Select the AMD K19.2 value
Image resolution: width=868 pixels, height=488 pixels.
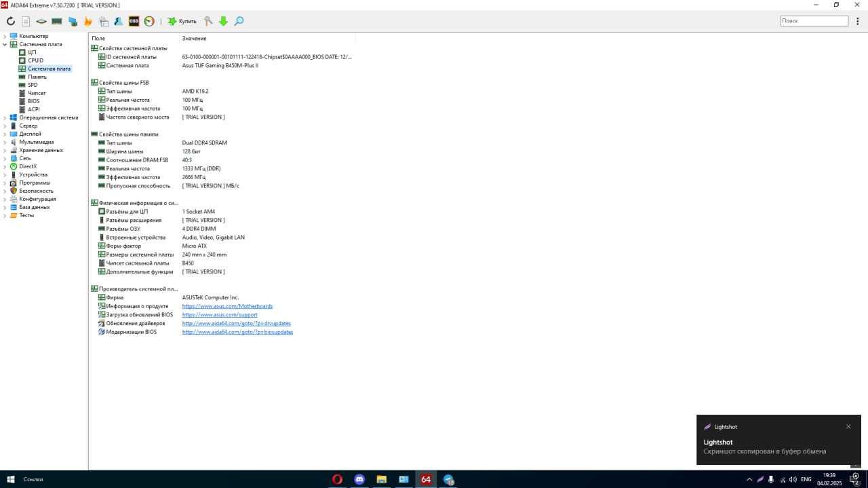pos(195,92)
